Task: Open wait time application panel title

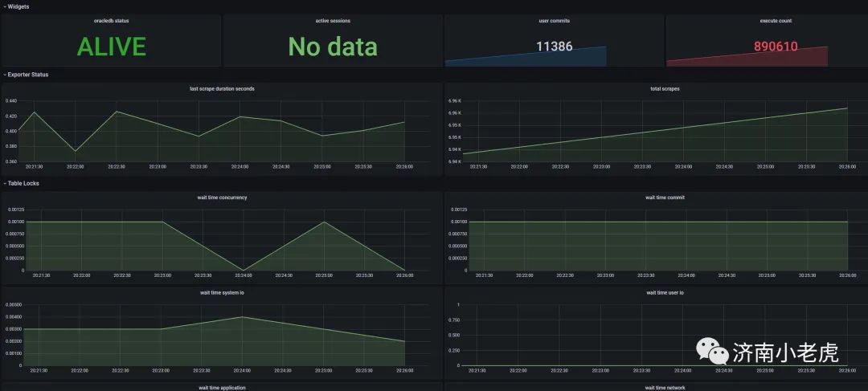Action: 222,388
